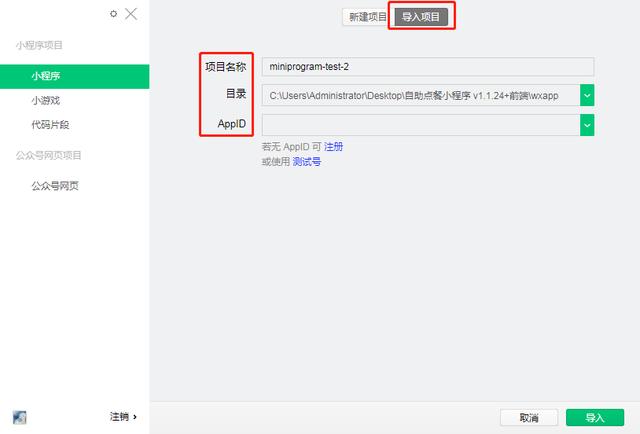Viewport: 640px width, 434px height.
Task: Switch to 新建项目 tab
Action: 366,17
